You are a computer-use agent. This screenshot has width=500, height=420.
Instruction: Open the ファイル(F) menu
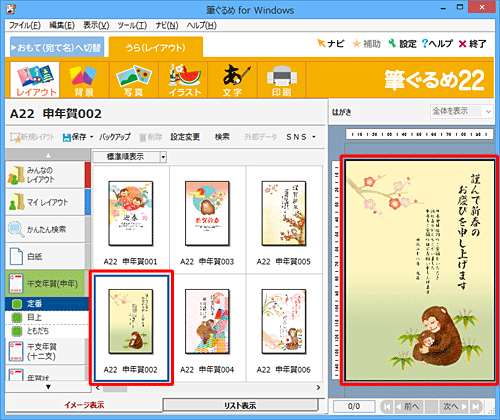point(25,25)
